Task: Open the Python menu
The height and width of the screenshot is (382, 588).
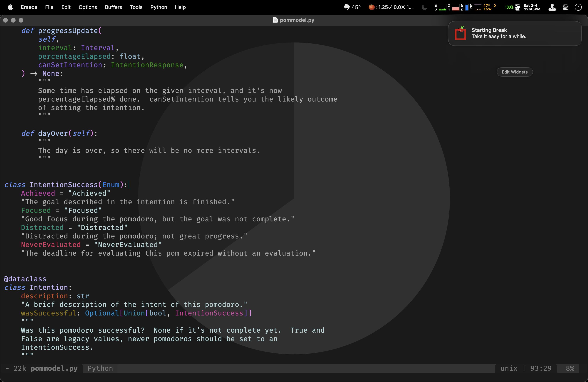Action: [x=159, y=7]
